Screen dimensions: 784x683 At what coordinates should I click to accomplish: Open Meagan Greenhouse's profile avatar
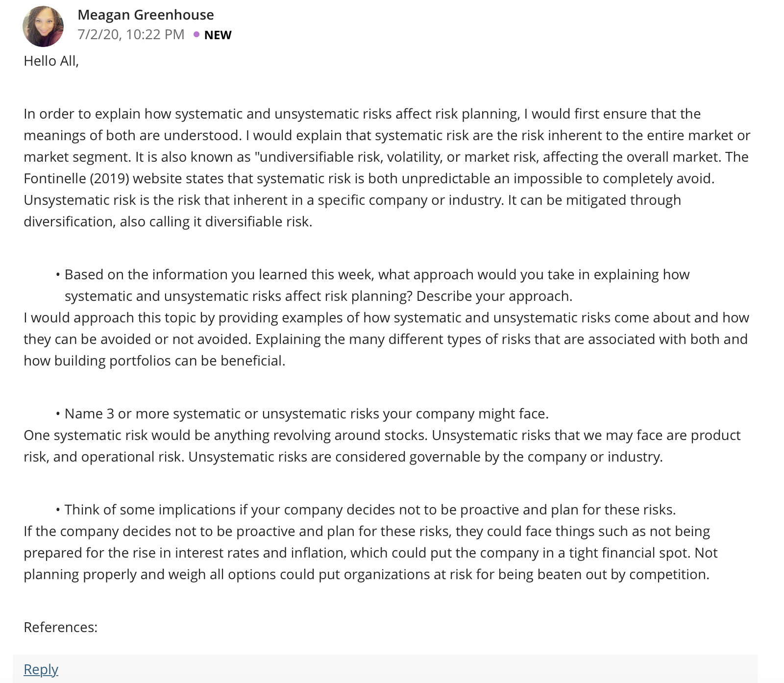tap(43, 26)
